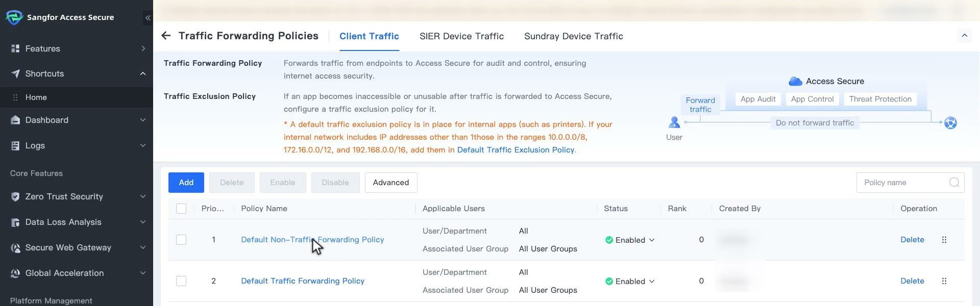Click the App Control label in diagram

pos(812,99)
